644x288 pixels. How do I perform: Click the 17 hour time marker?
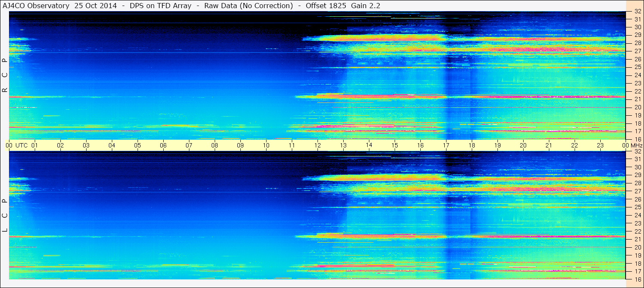[x=446, y=145]
